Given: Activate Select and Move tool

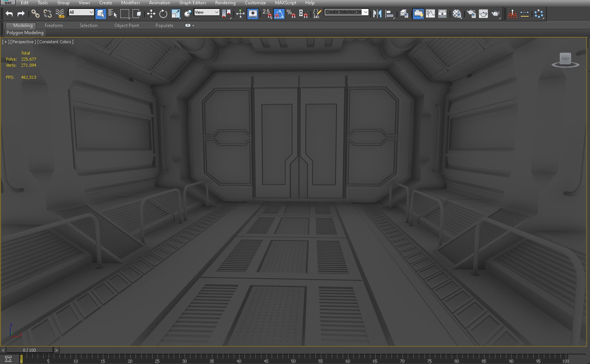Looking at the screenshot, I should 151,14.
